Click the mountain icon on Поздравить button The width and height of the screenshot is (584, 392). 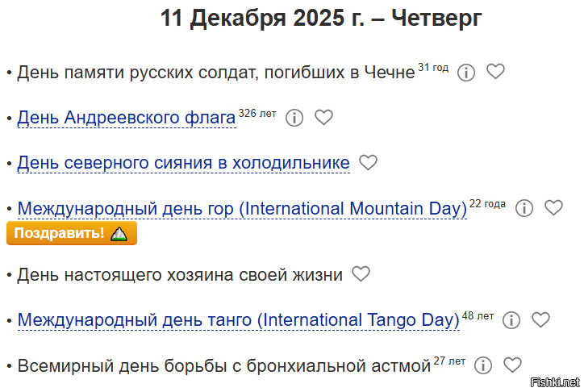pos(119,234)
